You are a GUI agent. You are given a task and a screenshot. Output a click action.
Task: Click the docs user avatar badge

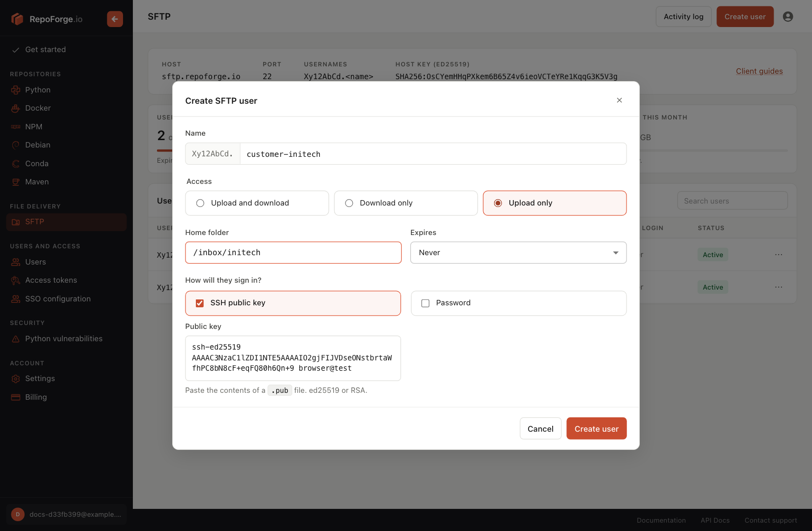tap(18, 514)
